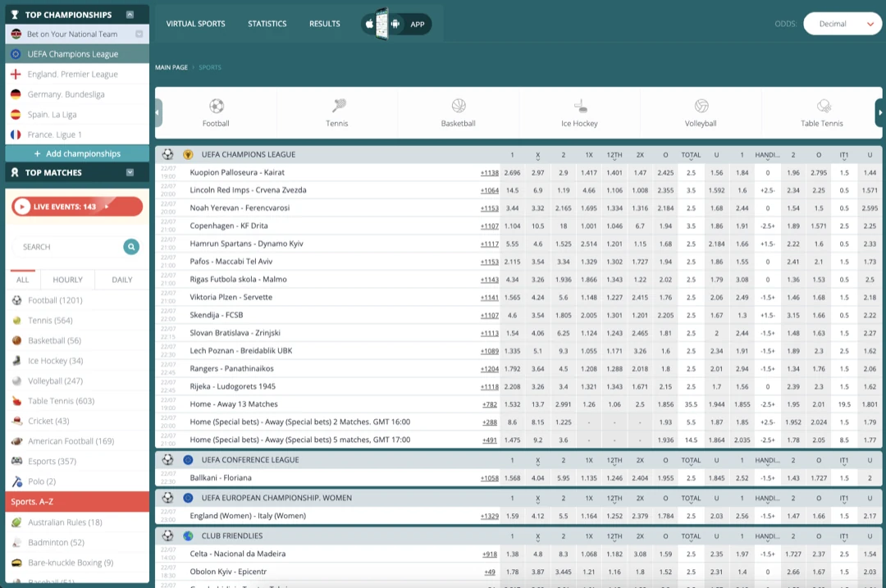Expand +1204 markets for Rangers - Panathinaikos
The image size is (886, 588).
click(x=489, y=369)
